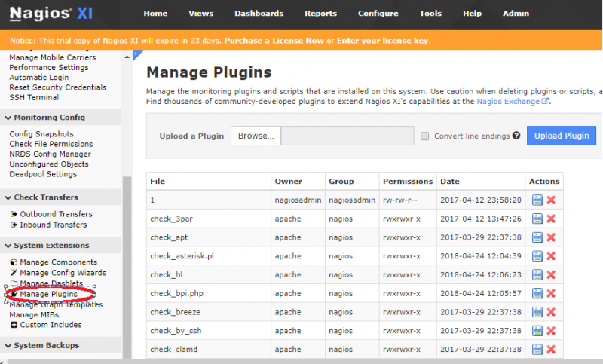Download the check_clamd plugin

(x=537, y=350)
